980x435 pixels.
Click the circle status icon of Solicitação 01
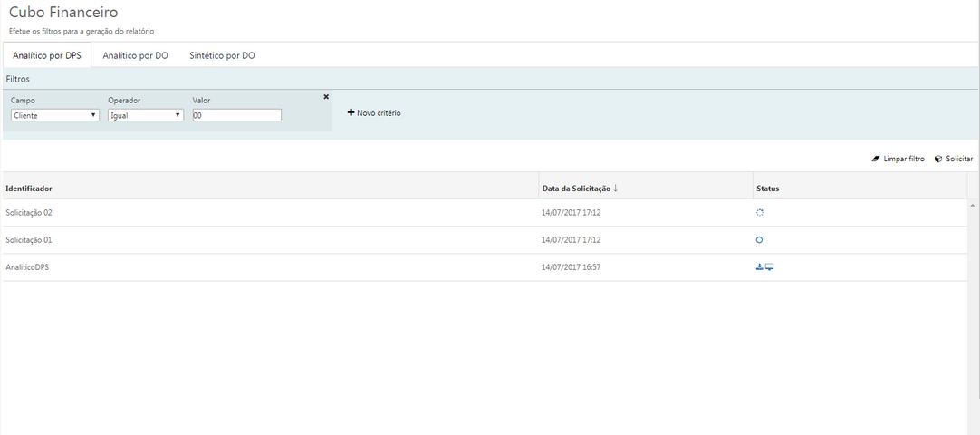(759, 240)
